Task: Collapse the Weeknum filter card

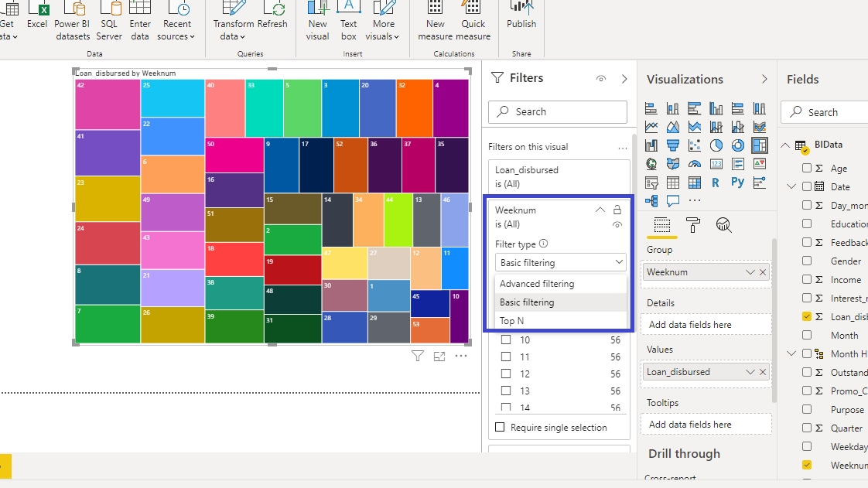Action: click(600, 210)
